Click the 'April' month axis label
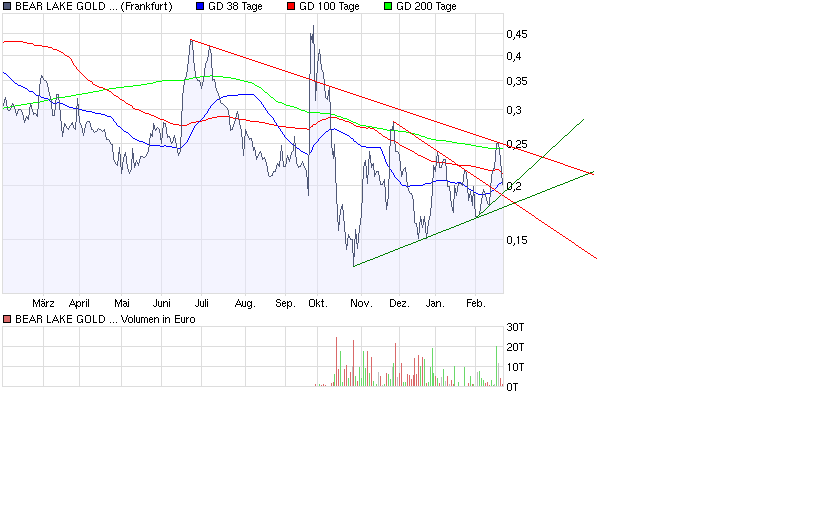 point(79,303)
